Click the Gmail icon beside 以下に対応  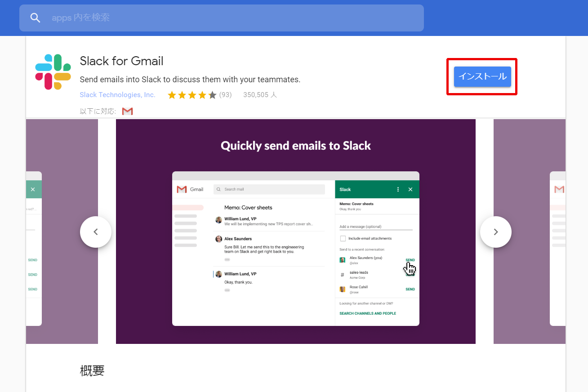[x=128, y=111]
